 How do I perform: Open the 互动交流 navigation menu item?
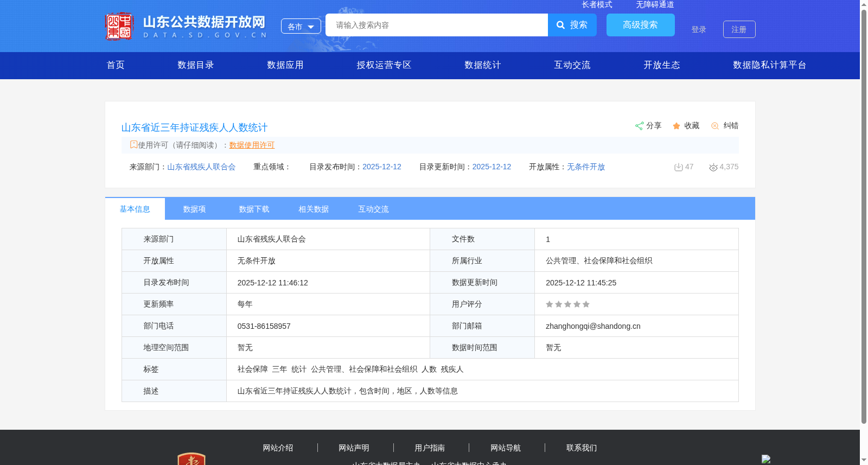click(572, 65)
